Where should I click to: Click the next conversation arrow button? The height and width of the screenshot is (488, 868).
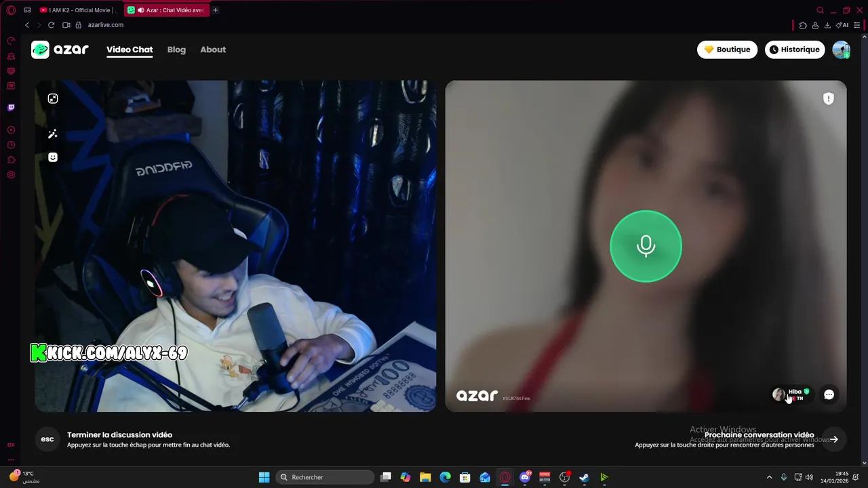tap(834, 439)
